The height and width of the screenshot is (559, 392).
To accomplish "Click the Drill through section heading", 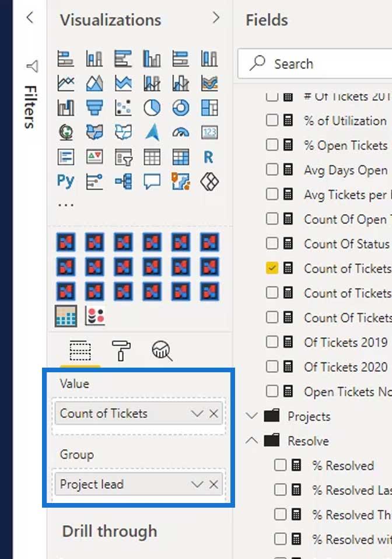I will coord(110,531).
